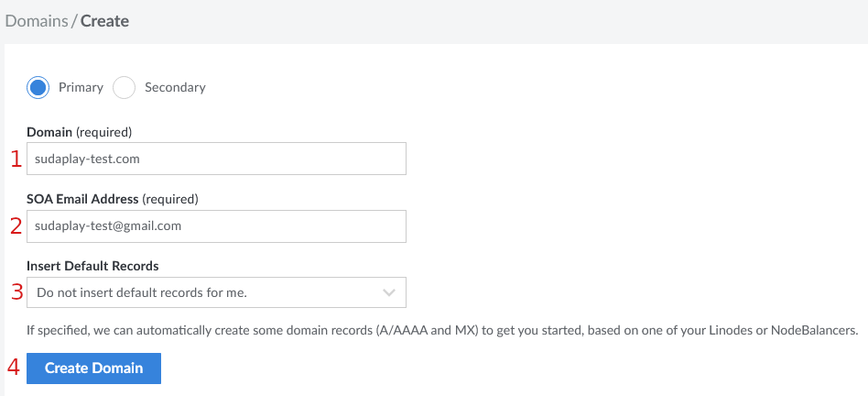868x396 pixels.
Task: Click the 'SOA Email Address (required)' label
Action: (x=113, y=200)
